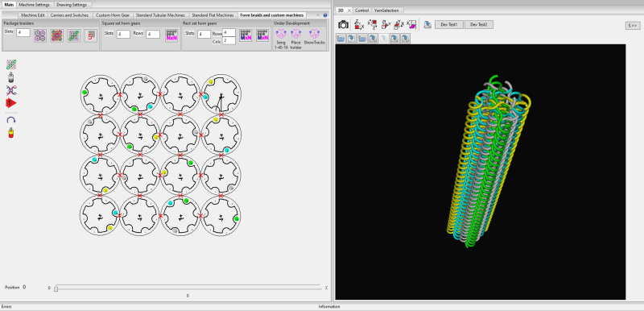Select the yellow-red bobbin icon
The width and height of the screenshot is (644, 311).
[11, 133]
